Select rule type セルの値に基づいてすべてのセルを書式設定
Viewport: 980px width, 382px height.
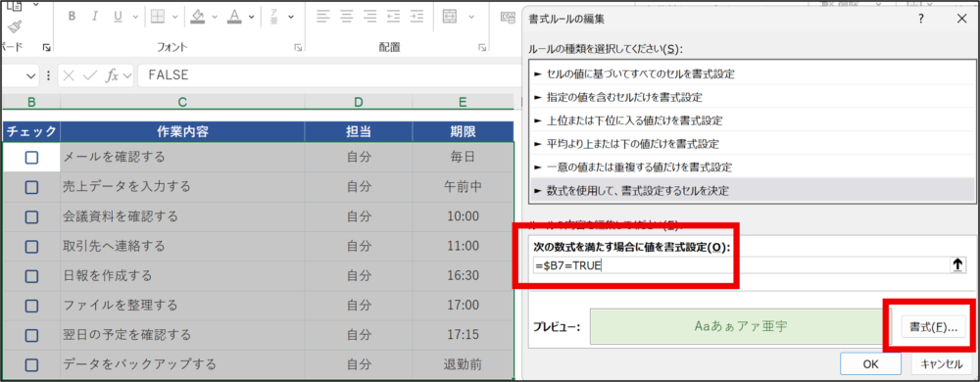click(752, 73)
